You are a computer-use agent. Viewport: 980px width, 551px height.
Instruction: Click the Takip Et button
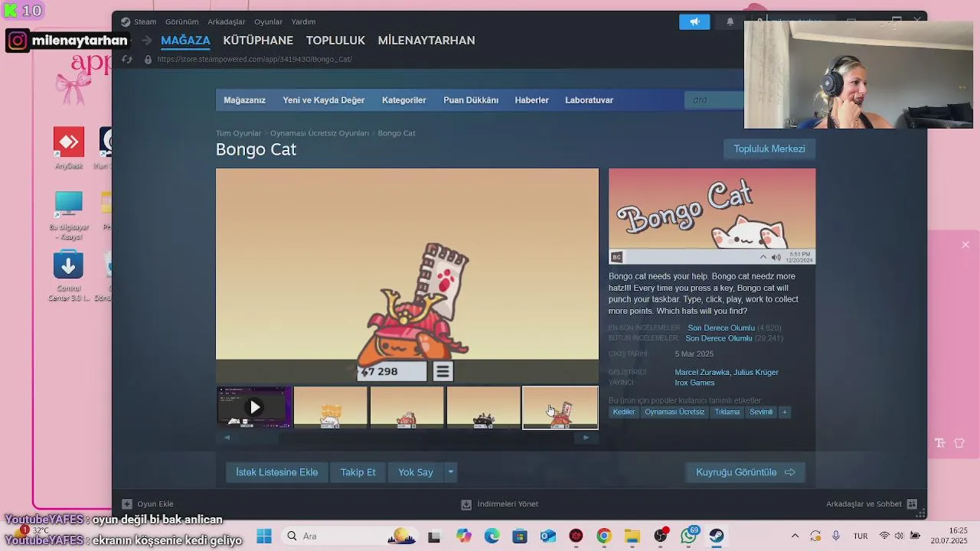tap(358, 472)
